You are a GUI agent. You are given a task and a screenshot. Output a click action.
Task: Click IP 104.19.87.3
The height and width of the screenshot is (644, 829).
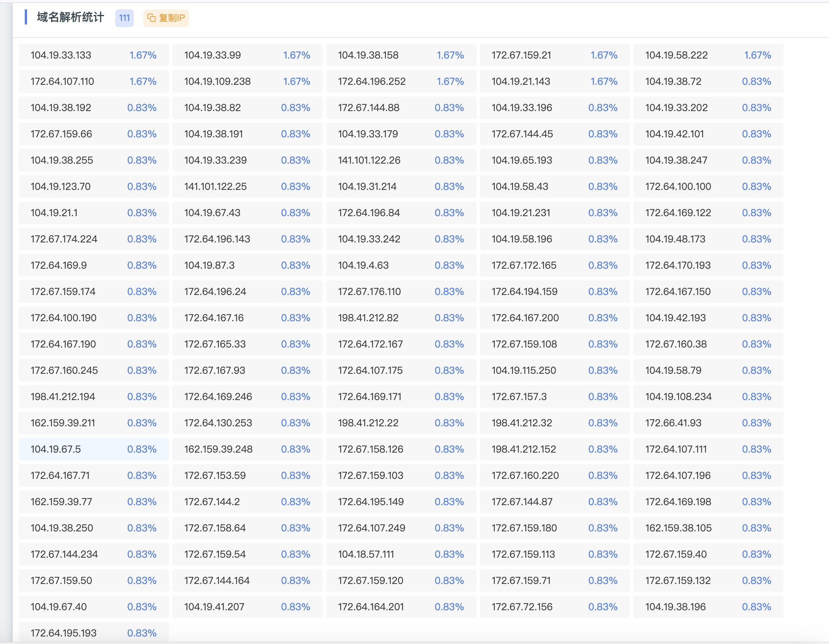(x=247, y=265)
